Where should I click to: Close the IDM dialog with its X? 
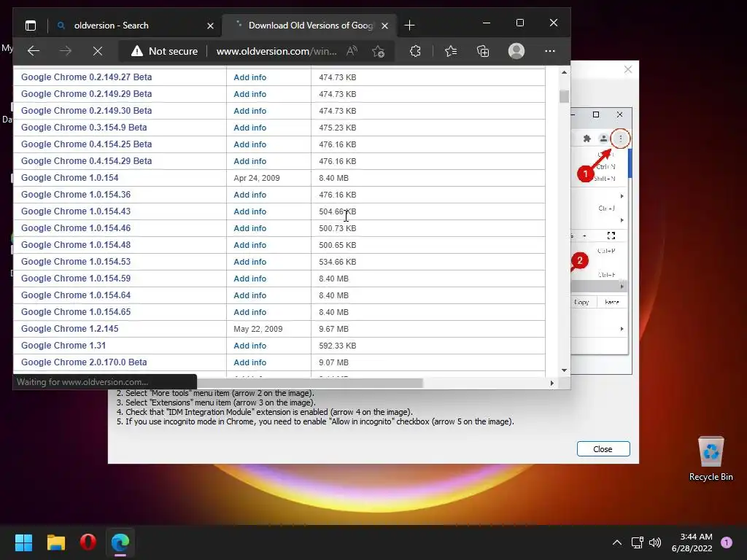click(628, 70)
